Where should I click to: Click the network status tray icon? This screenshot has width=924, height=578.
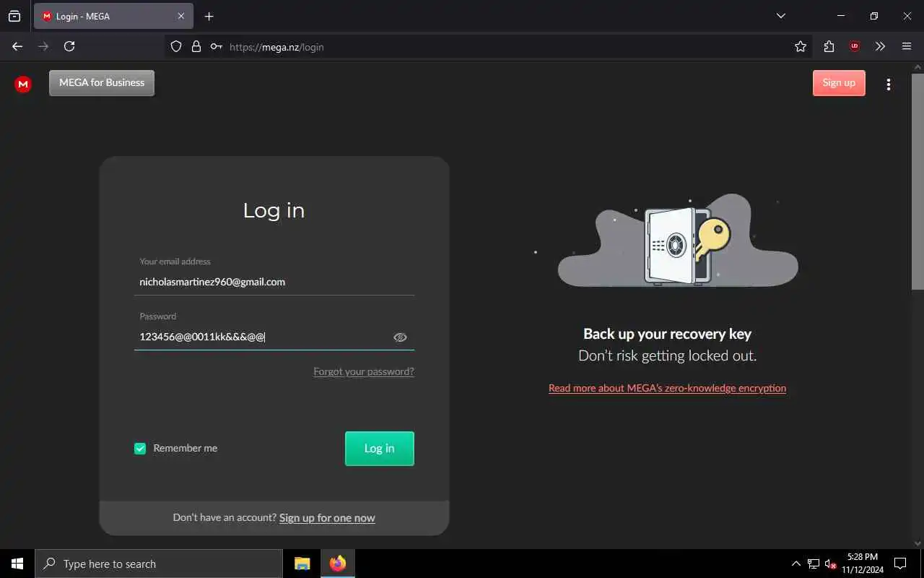(814, 564)
